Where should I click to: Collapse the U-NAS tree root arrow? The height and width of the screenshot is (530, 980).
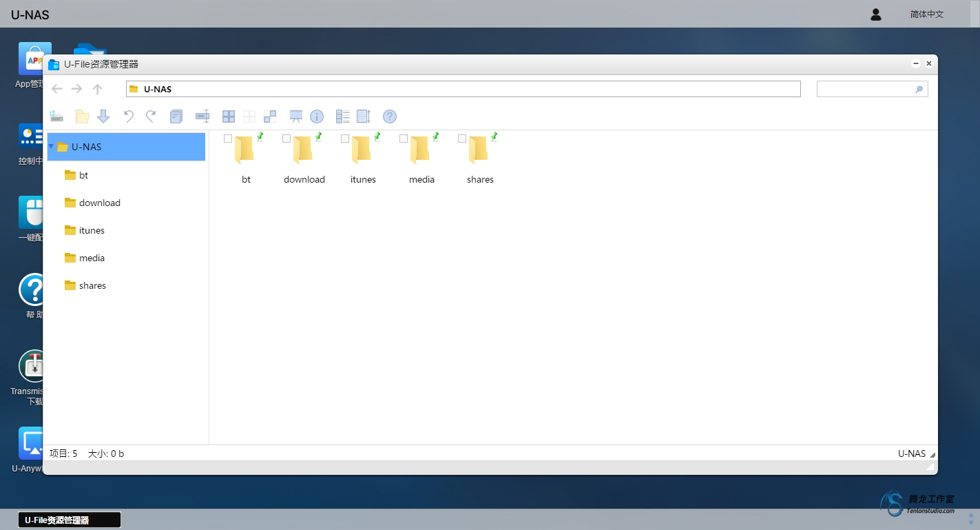click(51, 147)
